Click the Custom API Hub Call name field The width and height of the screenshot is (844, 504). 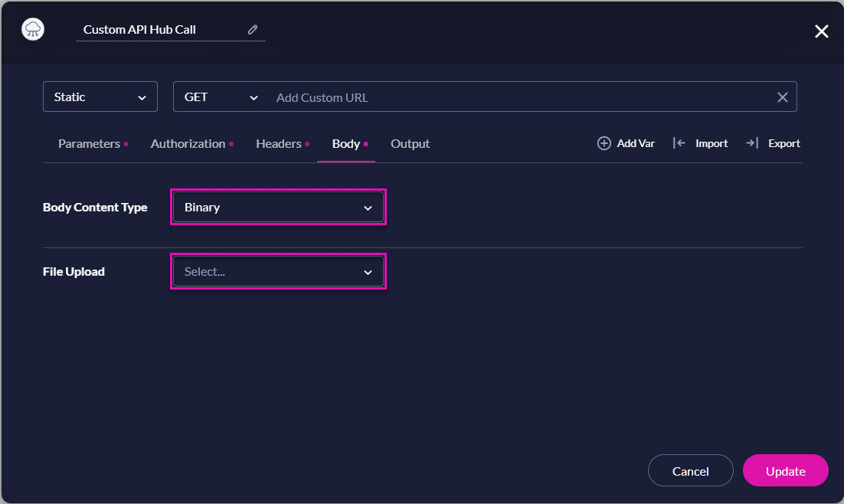[161, 30]
